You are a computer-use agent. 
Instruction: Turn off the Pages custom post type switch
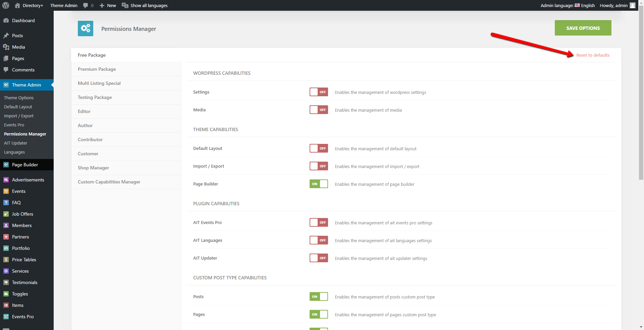click(x=319, y=314)
